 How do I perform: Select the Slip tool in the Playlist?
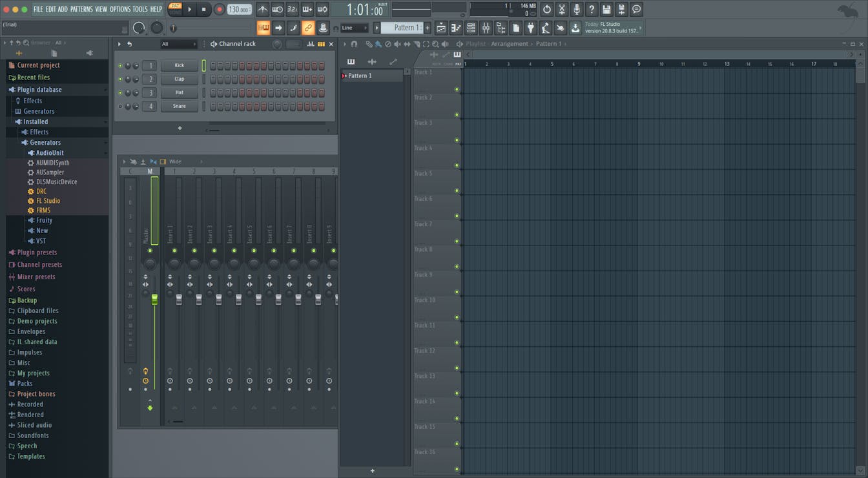(x=408, y=44)
